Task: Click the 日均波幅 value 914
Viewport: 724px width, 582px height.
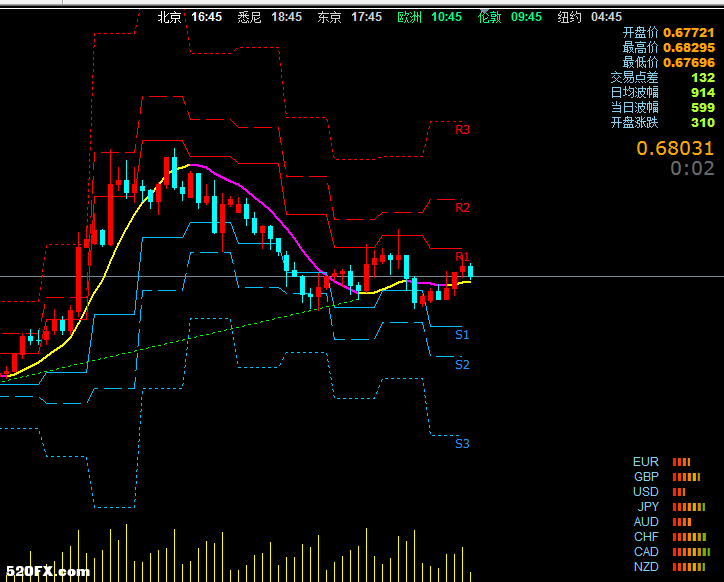Action: click(x=703, y=93)
